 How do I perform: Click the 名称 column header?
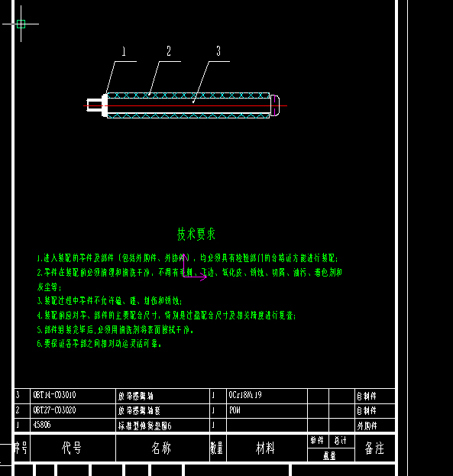point(161,448)
